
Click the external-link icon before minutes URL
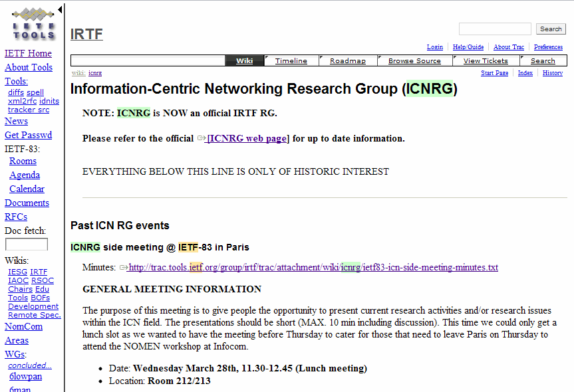pos(123,267)
